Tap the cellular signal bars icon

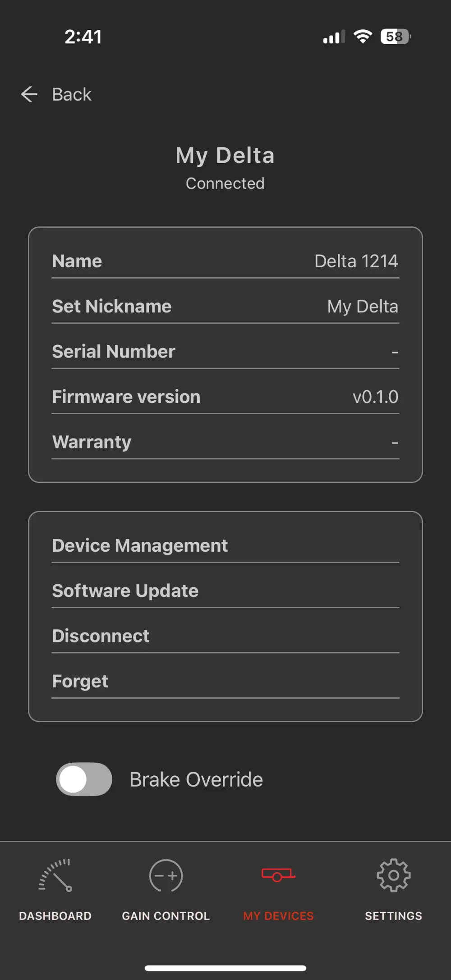334,37
